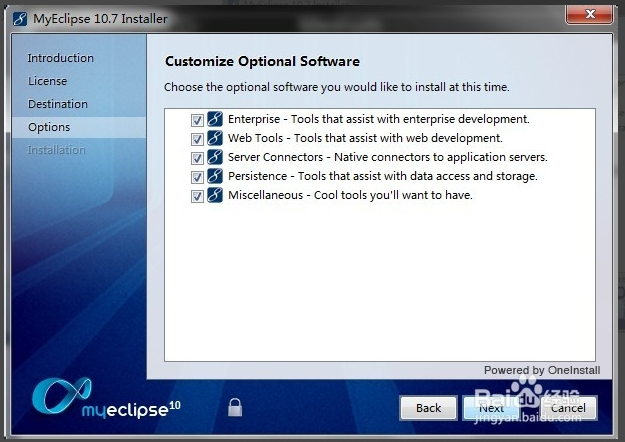Click the padlock icon at bottom
This screenshot has height=442, width=625.
(x=235, y=407)
